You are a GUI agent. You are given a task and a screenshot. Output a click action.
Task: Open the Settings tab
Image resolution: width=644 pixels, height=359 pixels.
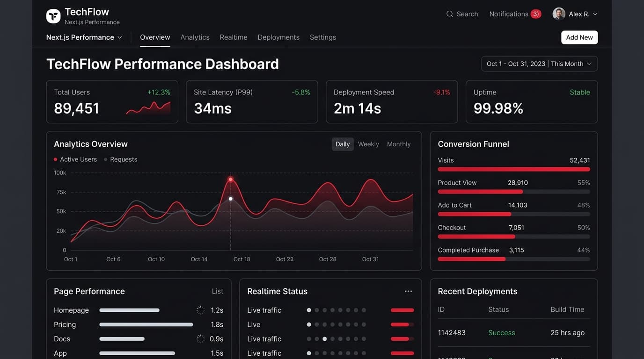[x=323, y=37]
